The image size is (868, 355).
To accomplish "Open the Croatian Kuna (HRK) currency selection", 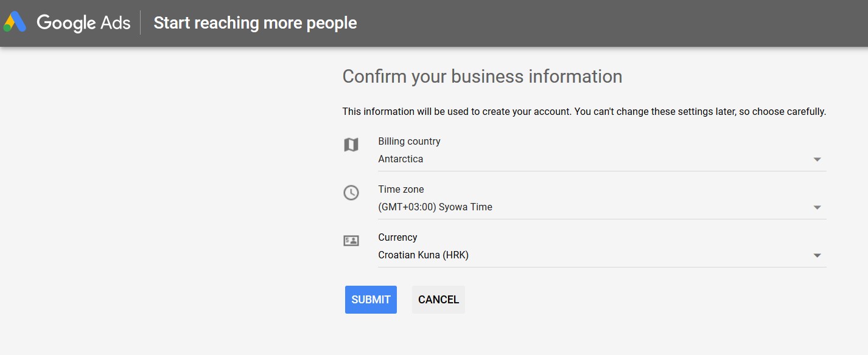I will tap(423, 255).
